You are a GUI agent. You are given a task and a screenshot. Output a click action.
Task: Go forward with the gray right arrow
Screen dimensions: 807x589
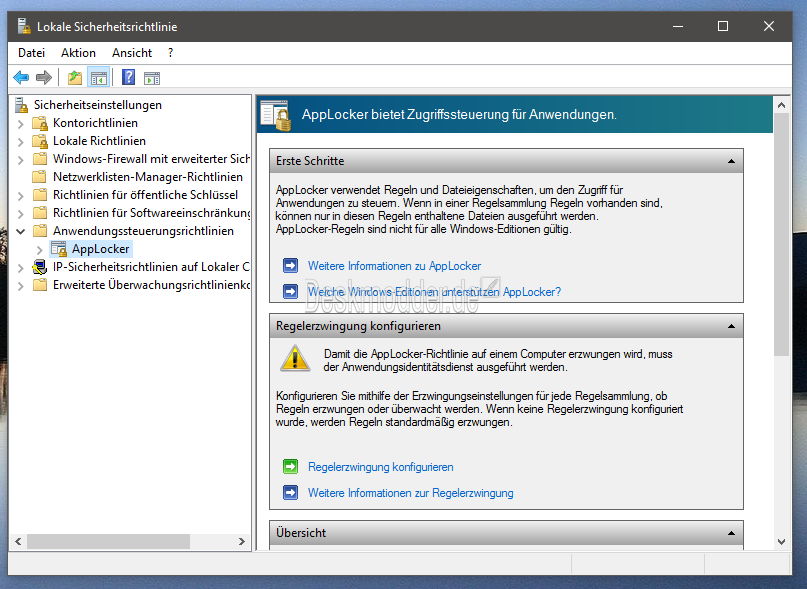tap(44, 78)
